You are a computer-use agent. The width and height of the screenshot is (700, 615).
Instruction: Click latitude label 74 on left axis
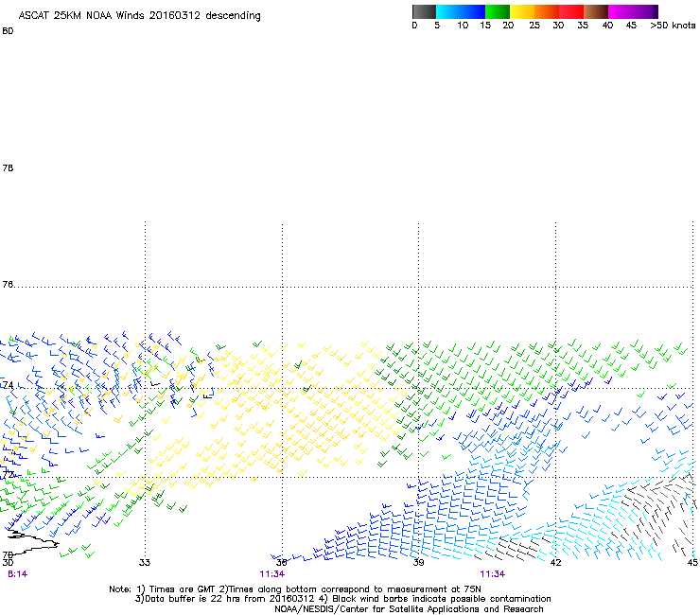point(8,385)
